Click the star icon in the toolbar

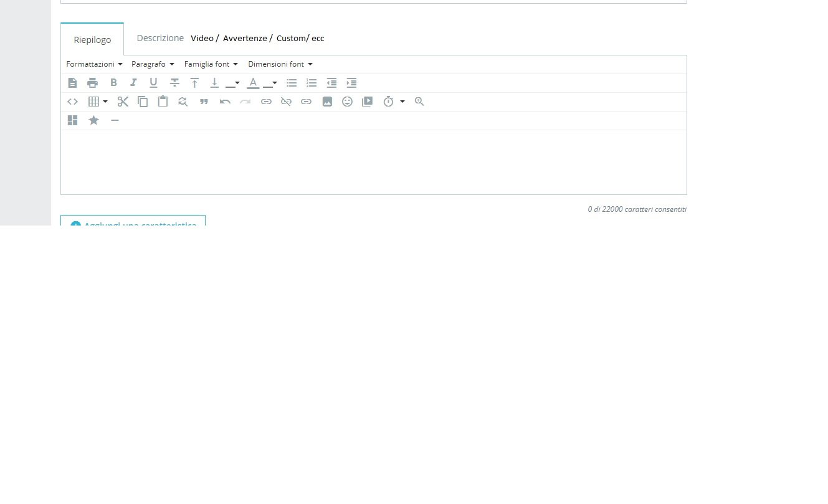(93, 120)
